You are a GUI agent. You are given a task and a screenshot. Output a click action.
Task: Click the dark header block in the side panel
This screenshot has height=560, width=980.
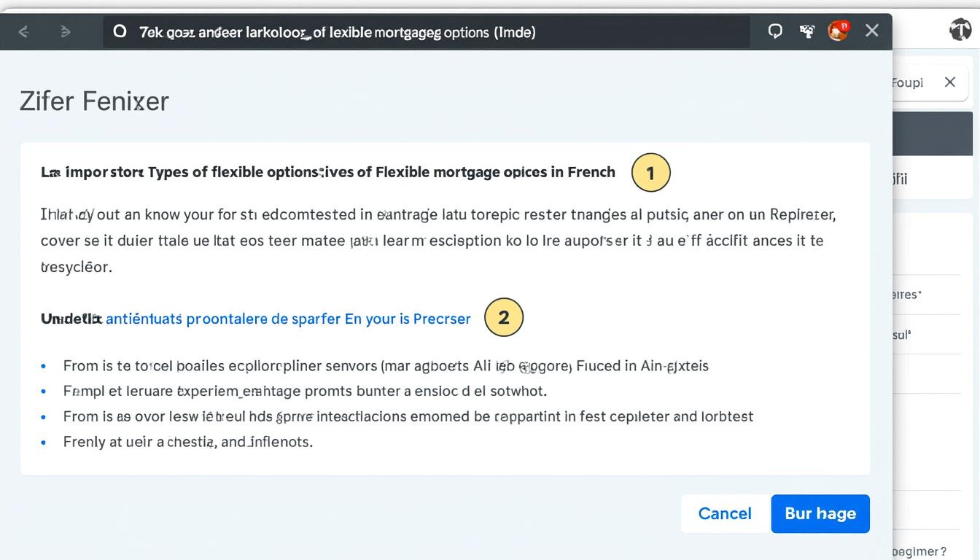(x=933, y=133)
